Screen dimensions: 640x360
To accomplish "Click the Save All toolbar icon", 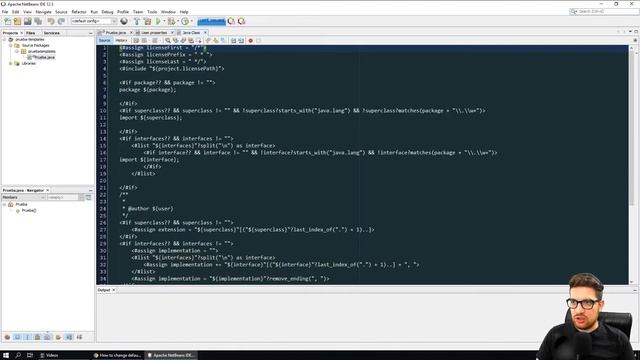I will pos(38,21).
